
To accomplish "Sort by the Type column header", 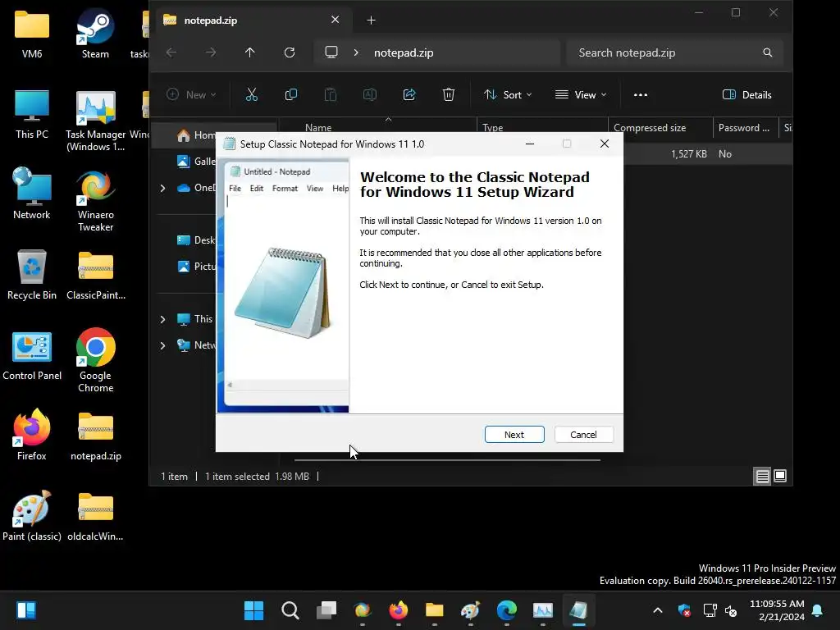I will tap(542, 127).
